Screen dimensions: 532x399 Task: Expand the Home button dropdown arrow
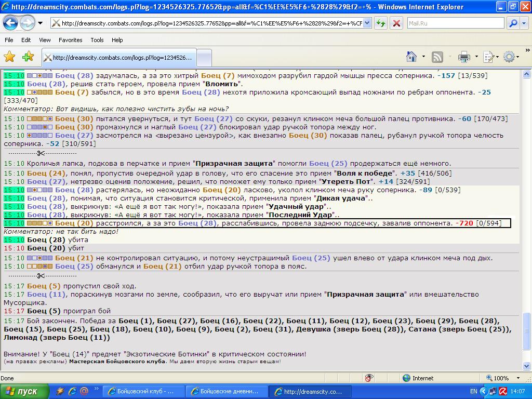click(423, 57)
